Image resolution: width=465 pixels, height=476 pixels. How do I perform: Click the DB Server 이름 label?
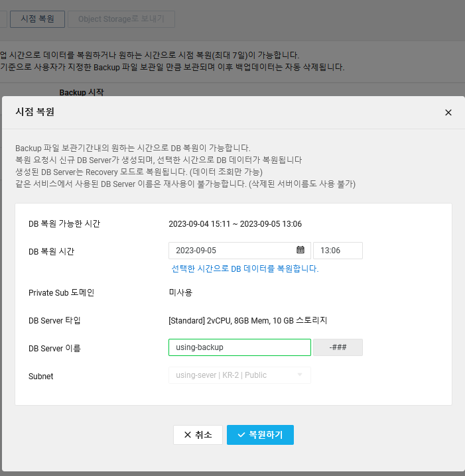[x=54, y=349]
